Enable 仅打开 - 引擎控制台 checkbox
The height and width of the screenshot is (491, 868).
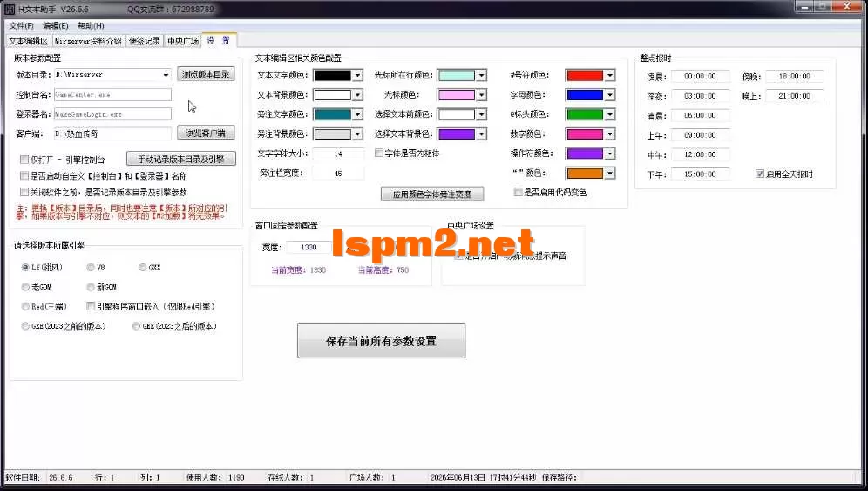[x=24, y=160]
